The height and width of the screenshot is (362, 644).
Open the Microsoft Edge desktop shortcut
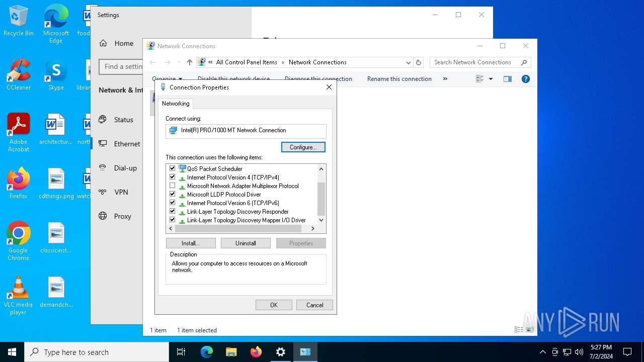pyautogui.click(x=56, y=24)
